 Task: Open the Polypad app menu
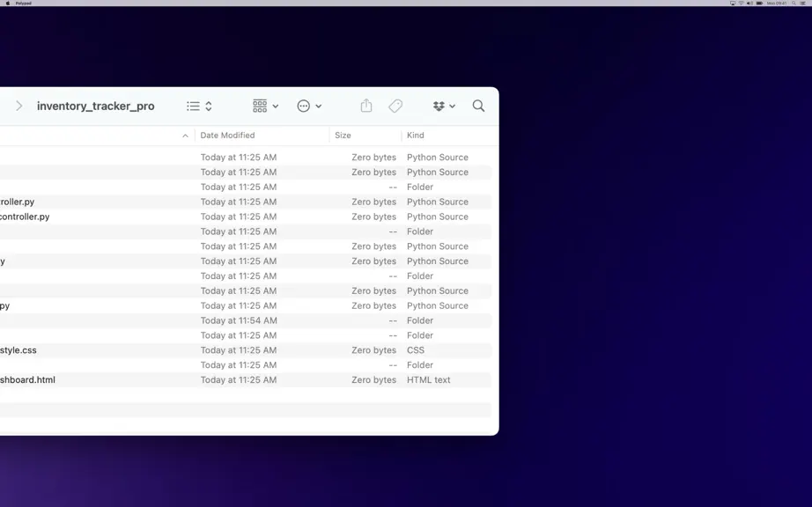click(x=23, y=4)
